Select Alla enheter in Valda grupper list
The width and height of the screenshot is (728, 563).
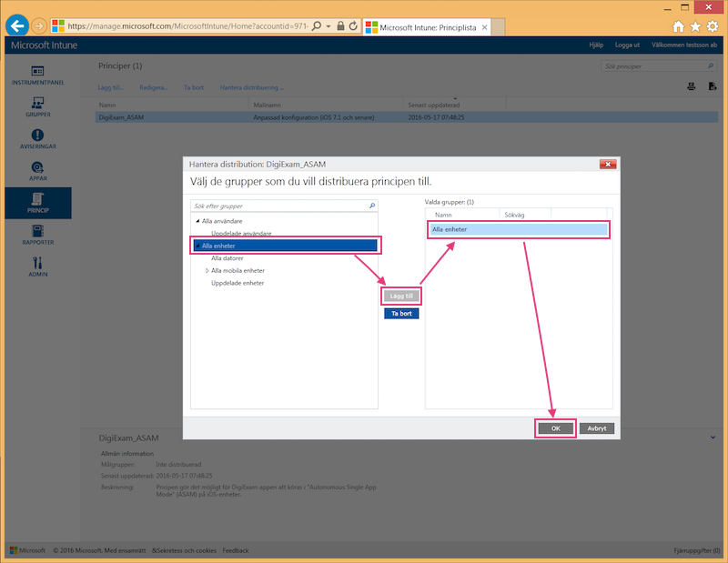pos(518,229)
